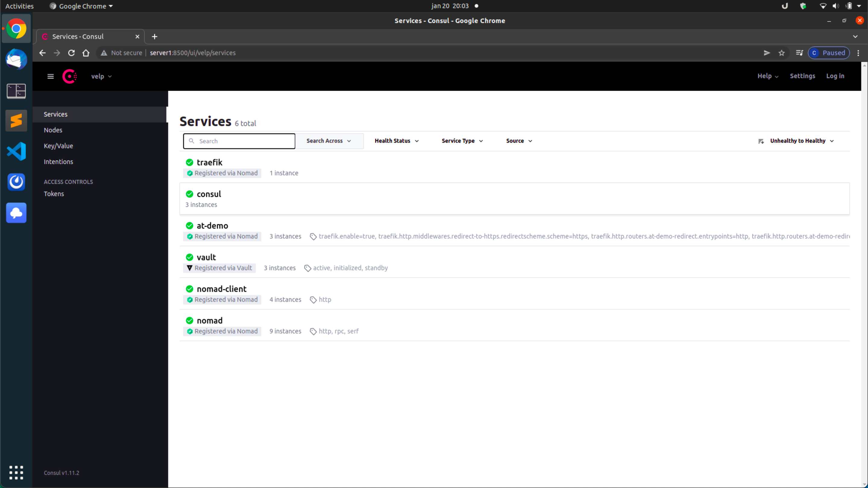The image size is (868, 488).
Task: Open Tokens under Access Controls
Action: (54, 194)
